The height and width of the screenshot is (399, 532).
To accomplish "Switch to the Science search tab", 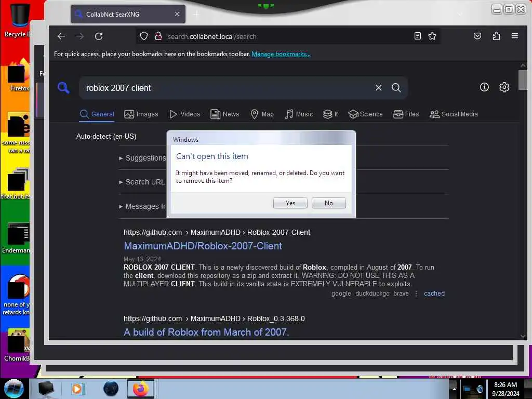I will coord(365,114).
